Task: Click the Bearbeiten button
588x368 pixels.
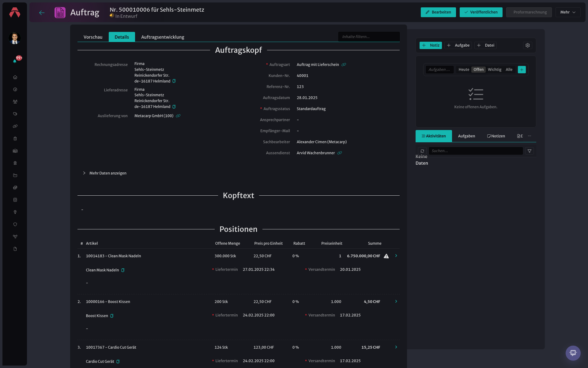Action: pos(438,12)
